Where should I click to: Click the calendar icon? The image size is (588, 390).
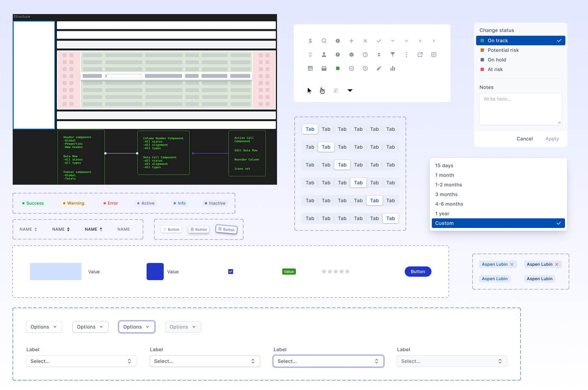pos(324,69)
